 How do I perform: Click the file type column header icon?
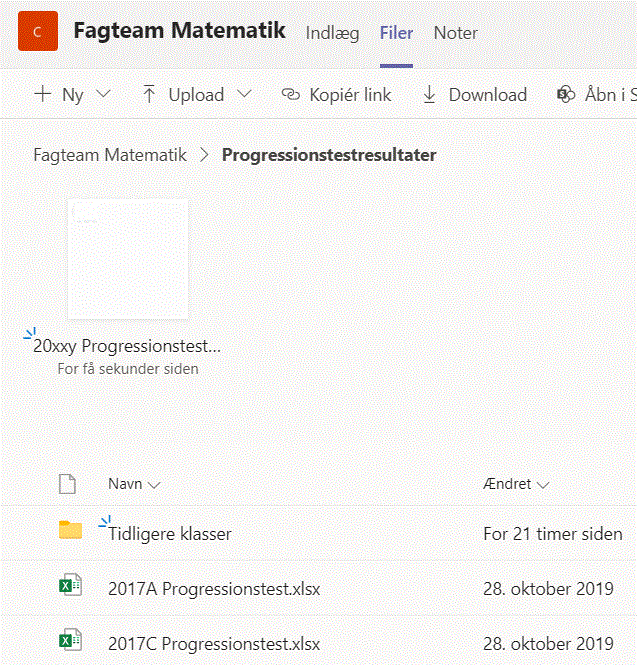(68, 485)
